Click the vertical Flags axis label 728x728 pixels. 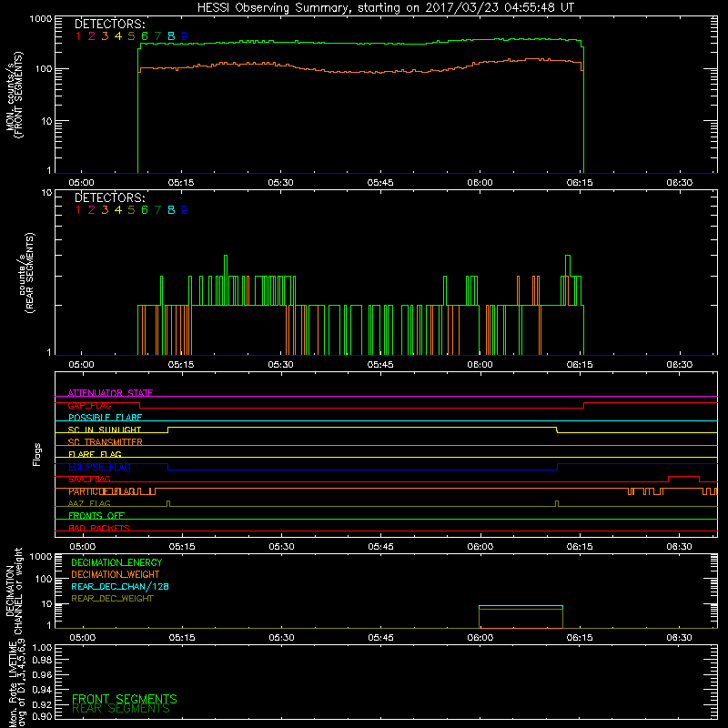(37, 454)
